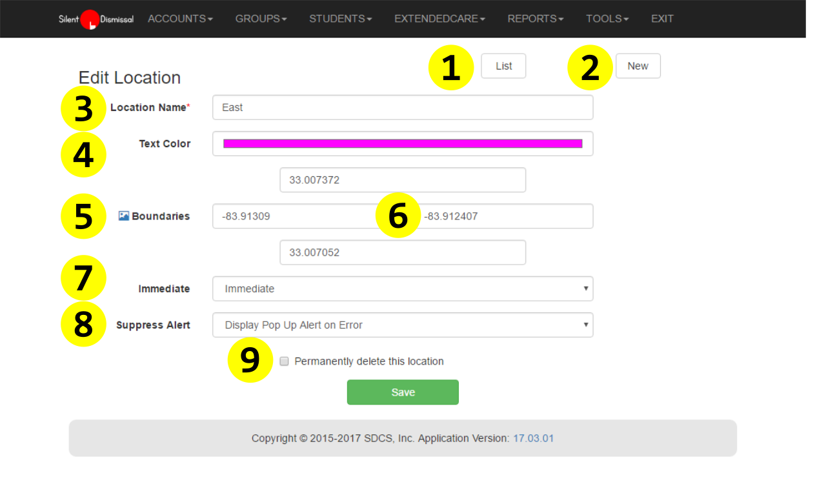Open the version 17.03.01 link

click(x=533, y=439)
